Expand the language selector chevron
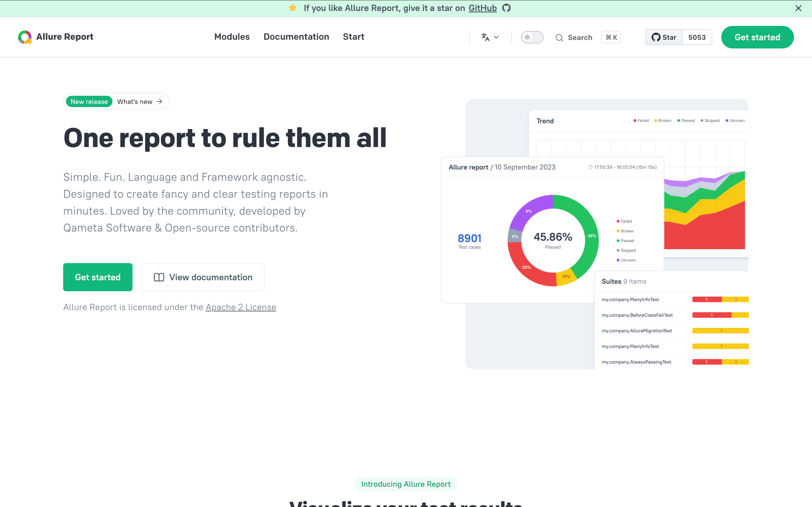812x507 pixels. (x=497, y=37)
